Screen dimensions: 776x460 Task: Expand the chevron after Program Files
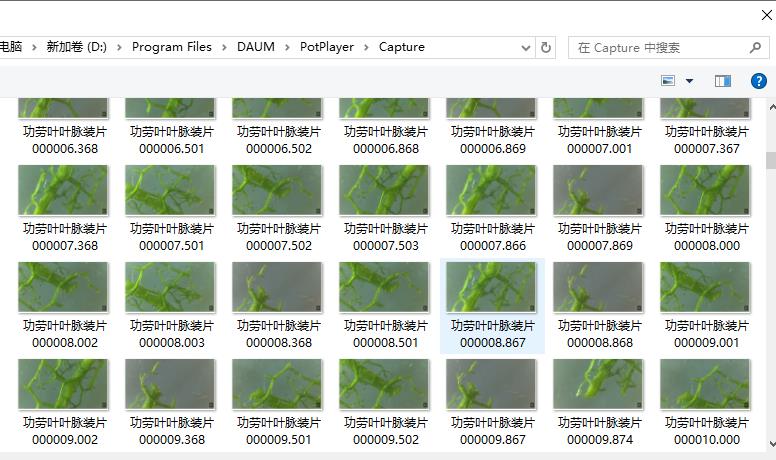point(225,47)
